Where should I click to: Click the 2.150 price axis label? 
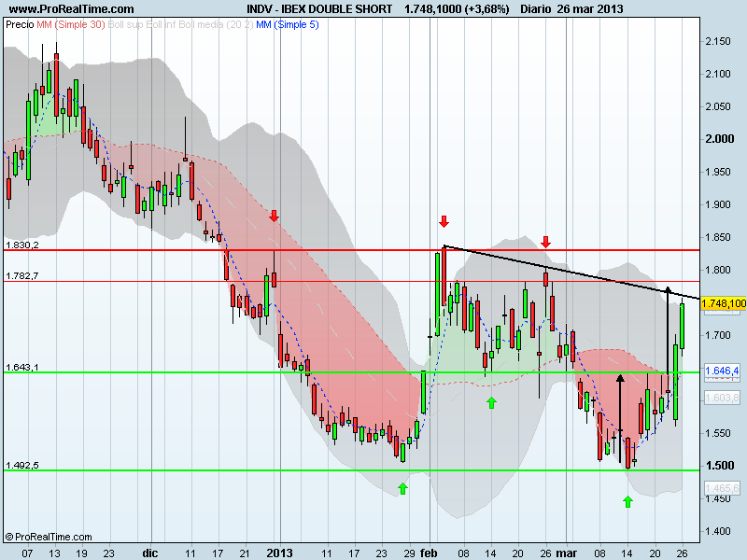(x=718, y=41)
